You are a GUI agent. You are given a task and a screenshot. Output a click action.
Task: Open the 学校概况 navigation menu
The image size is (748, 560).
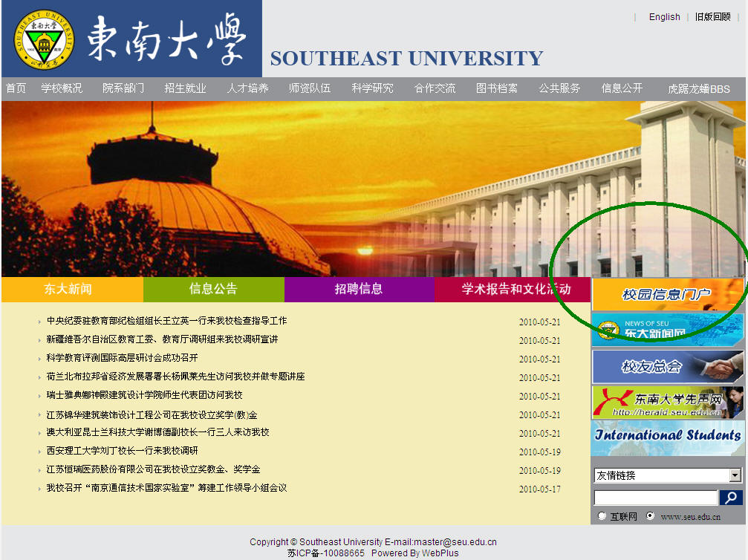point(62,88)
